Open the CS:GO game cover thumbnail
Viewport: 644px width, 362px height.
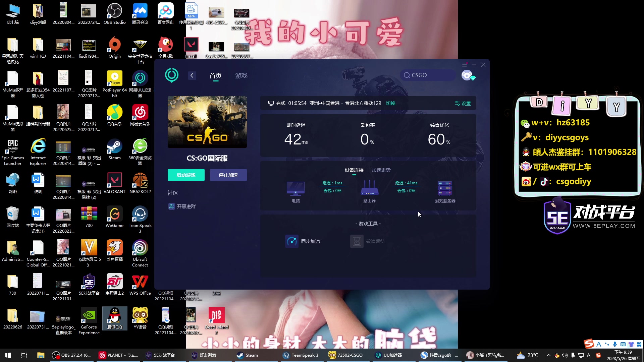[x=207, y=122]
